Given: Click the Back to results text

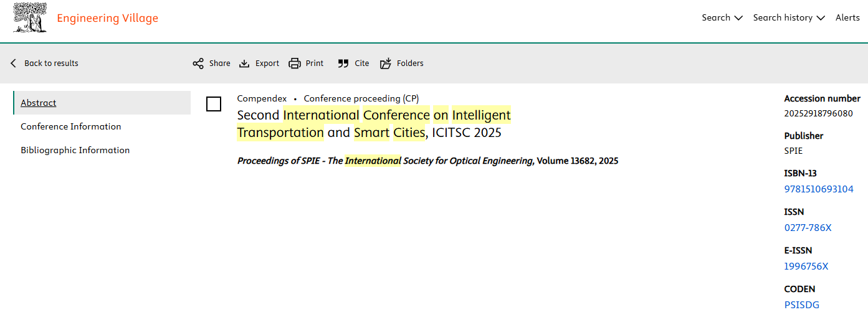Looking at the screenshot, I should (x=51, y=64).
